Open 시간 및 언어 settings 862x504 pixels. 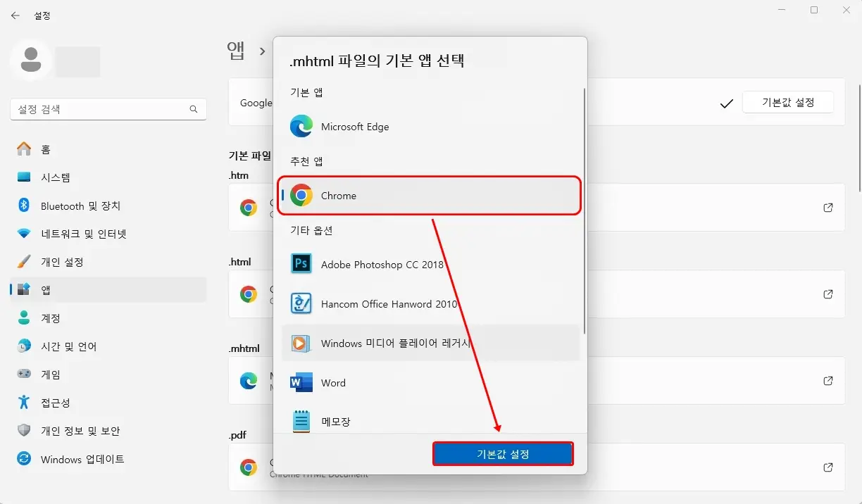point(108,346)
